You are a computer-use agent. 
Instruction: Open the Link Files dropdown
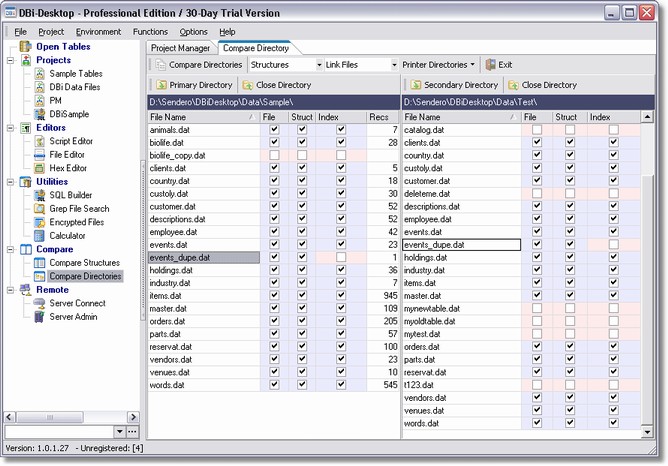point(393,65)
